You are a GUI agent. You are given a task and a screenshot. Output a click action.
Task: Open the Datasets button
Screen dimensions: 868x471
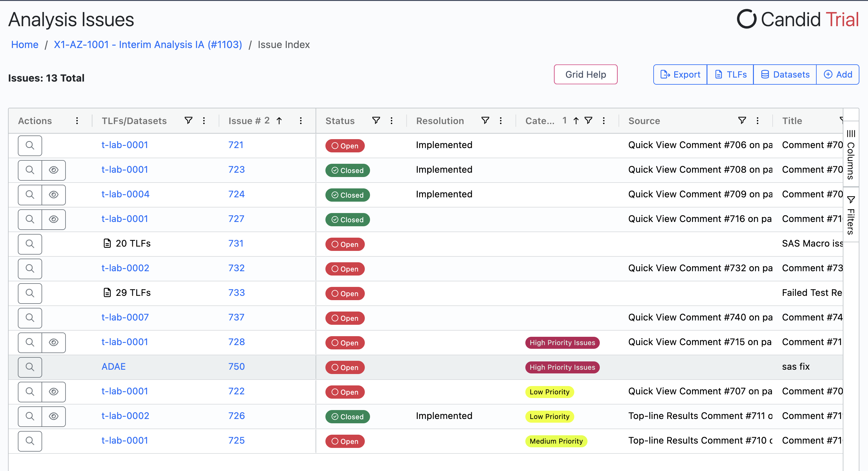tap(785, 74)
